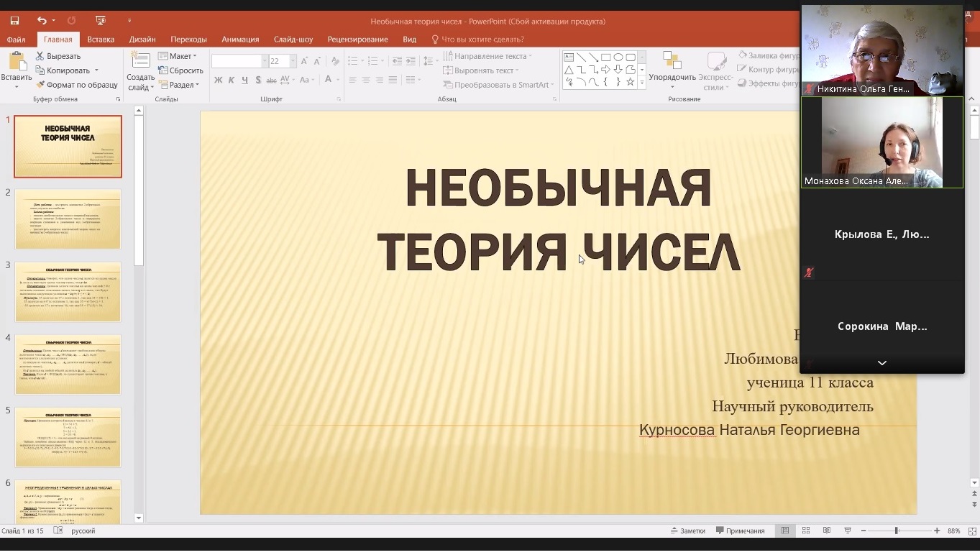The height and width of the screenshot is (555, 980).
Task: Click Контур фигуры shape outline button
Action: [x=769, y=70]
